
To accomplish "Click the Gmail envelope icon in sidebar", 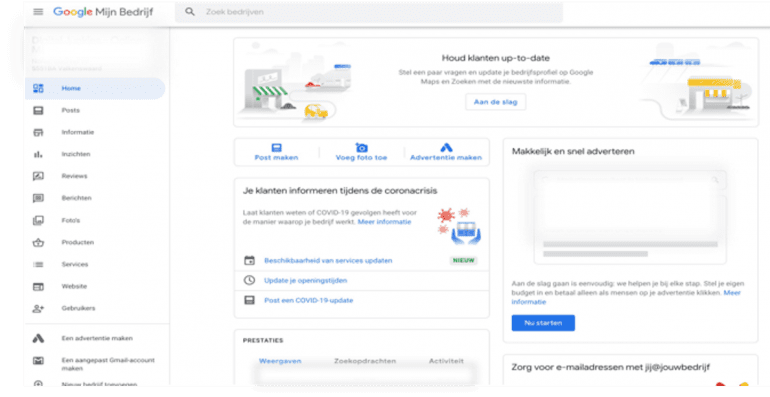I will pos(38,361).
